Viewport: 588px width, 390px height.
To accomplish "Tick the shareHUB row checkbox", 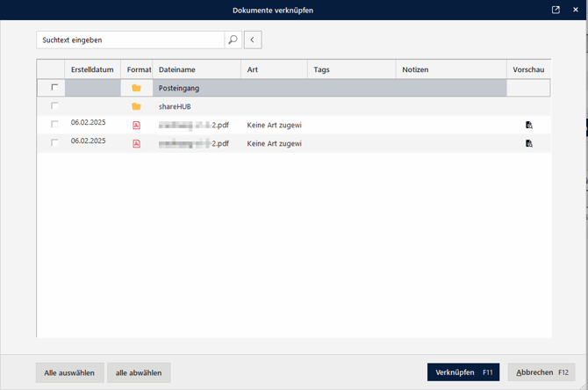I will 55,106.
